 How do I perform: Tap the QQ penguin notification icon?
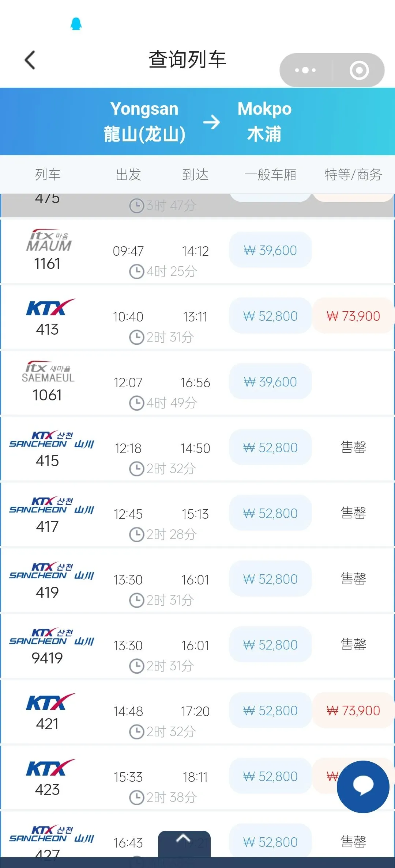(76, 24)
